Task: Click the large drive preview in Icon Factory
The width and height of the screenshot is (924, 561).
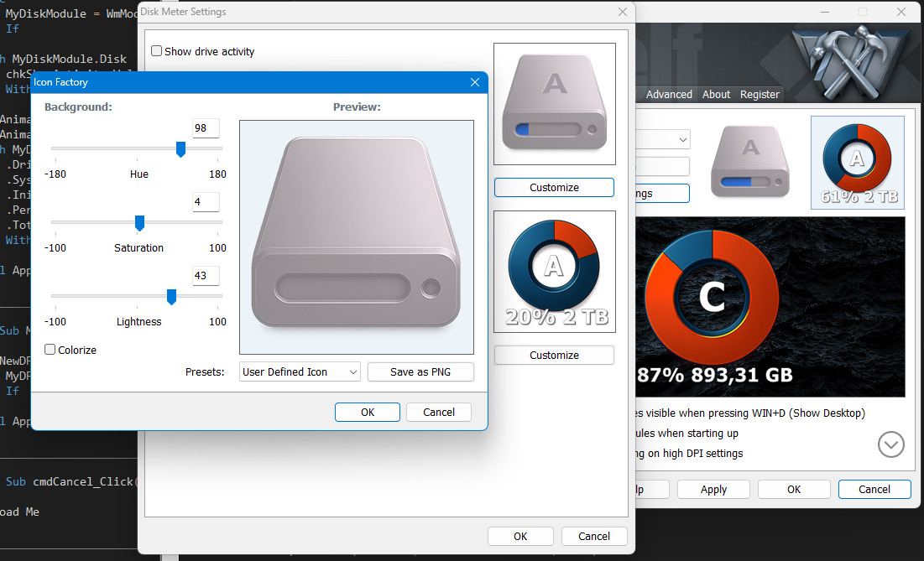Action: pyautogui.click(x=356, y=236)
